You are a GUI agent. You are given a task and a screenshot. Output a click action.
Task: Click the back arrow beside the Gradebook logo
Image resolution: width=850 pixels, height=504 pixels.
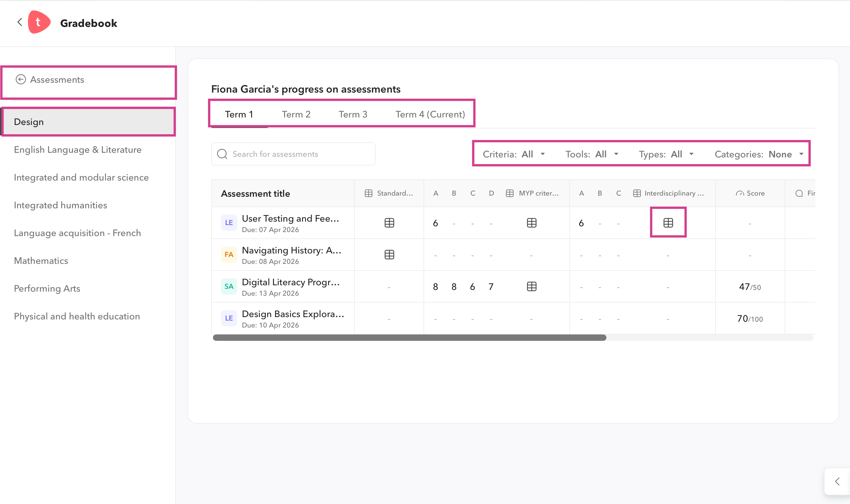tap(20, 22)
